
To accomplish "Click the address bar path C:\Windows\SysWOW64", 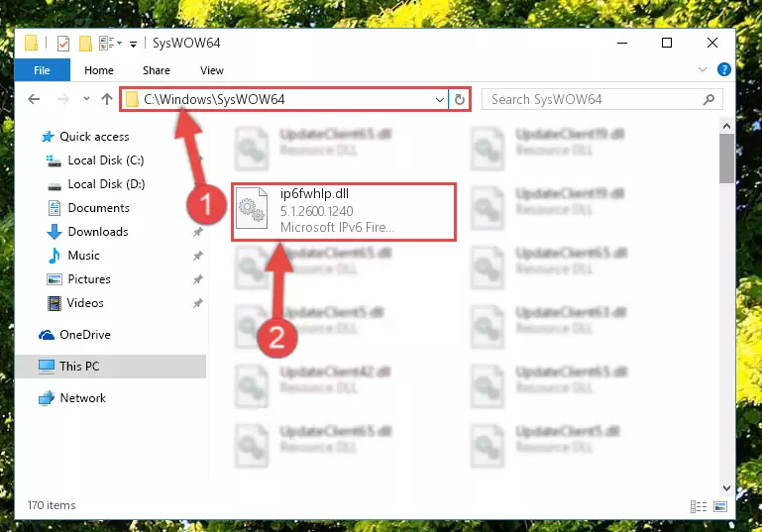I will point(214,100).
